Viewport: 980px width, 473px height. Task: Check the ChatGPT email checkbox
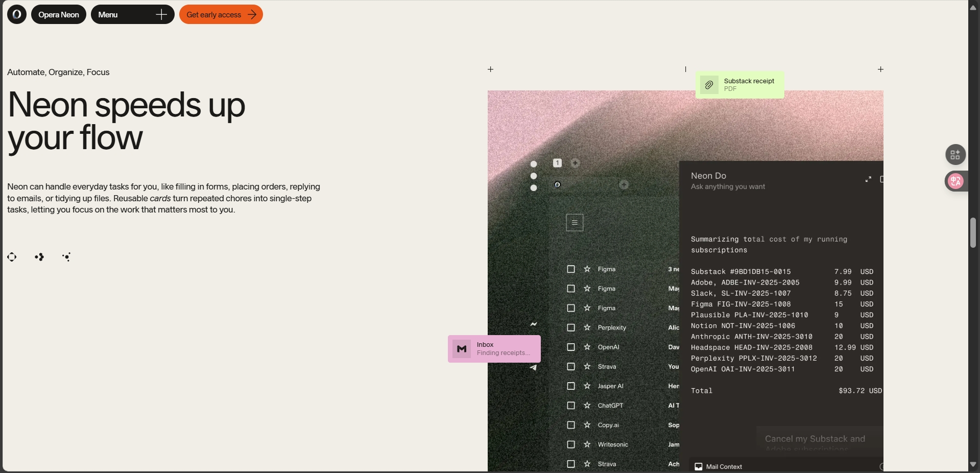tap(571, 406)
